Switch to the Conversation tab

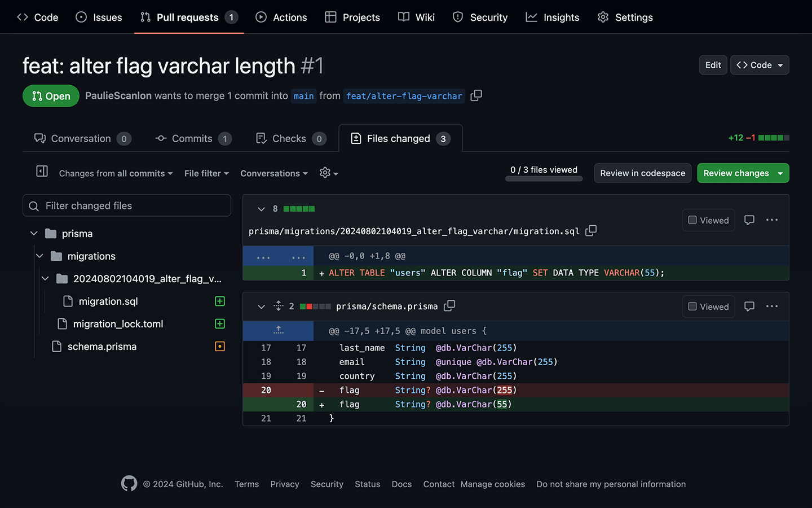pos(82,138)
